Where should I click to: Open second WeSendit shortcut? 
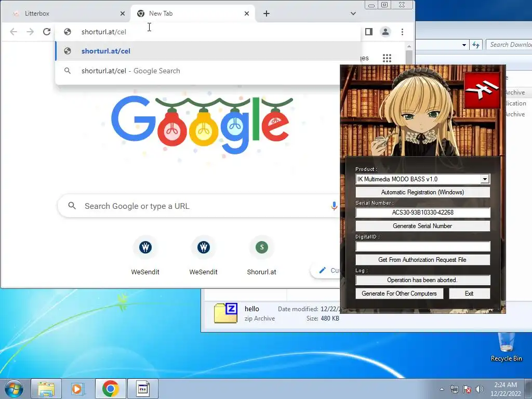click(203, 255)
